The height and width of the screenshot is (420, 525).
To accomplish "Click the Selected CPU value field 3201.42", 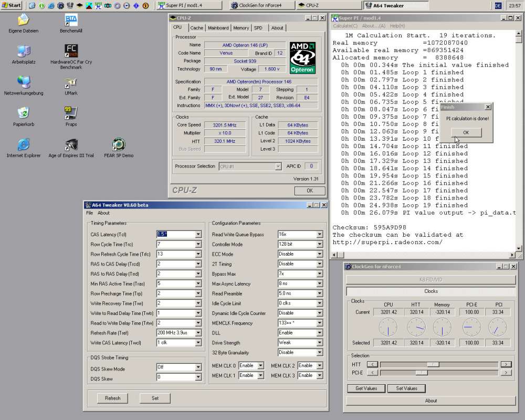I will (x=388, y=343).
